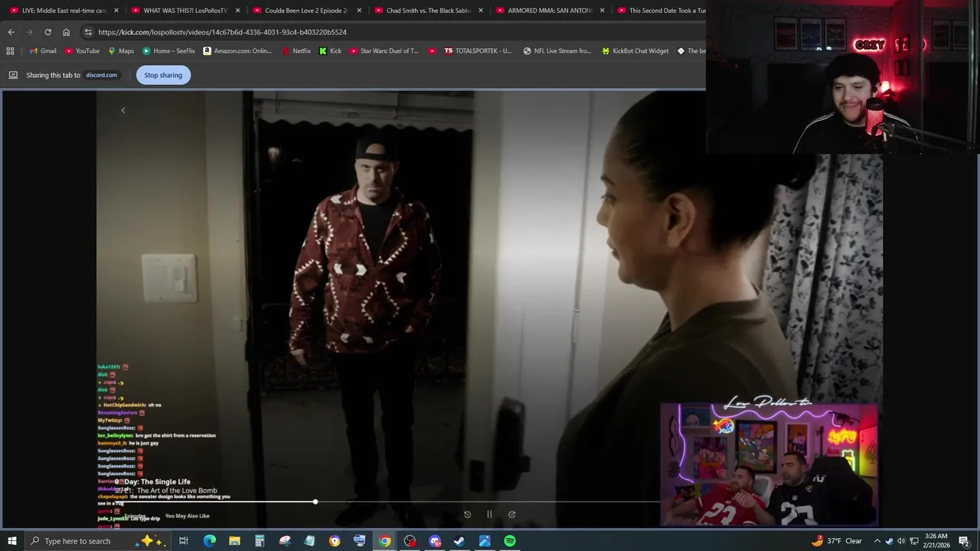Open the KickBot Chat Widget bookmark
The height and width of the screenshot is (551, 980).
635,51
